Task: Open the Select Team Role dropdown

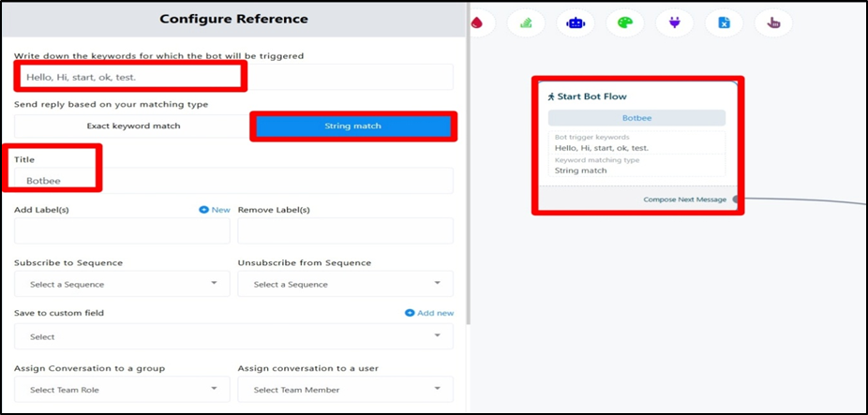Action: click(x=122, y=389)
